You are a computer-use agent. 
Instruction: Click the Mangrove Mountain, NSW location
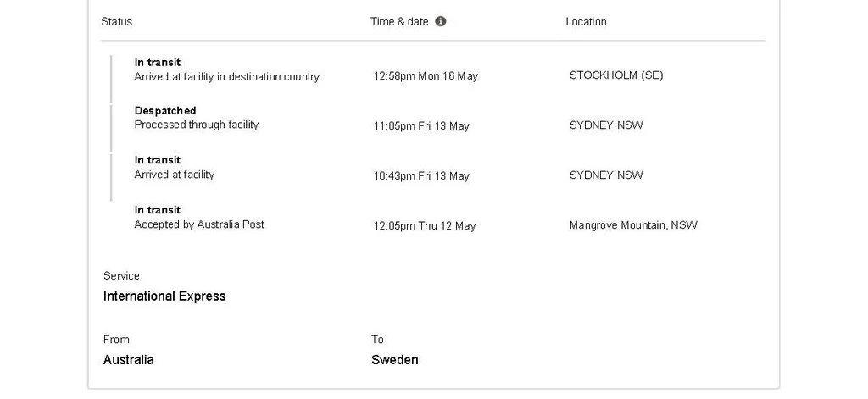click(x=633, y=225)
